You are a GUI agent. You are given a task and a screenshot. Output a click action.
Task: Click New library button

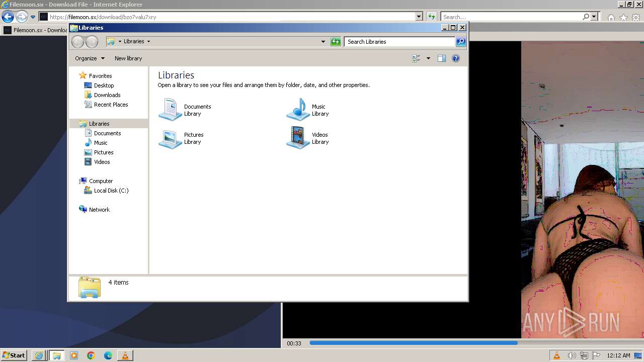tap(128, 58)
